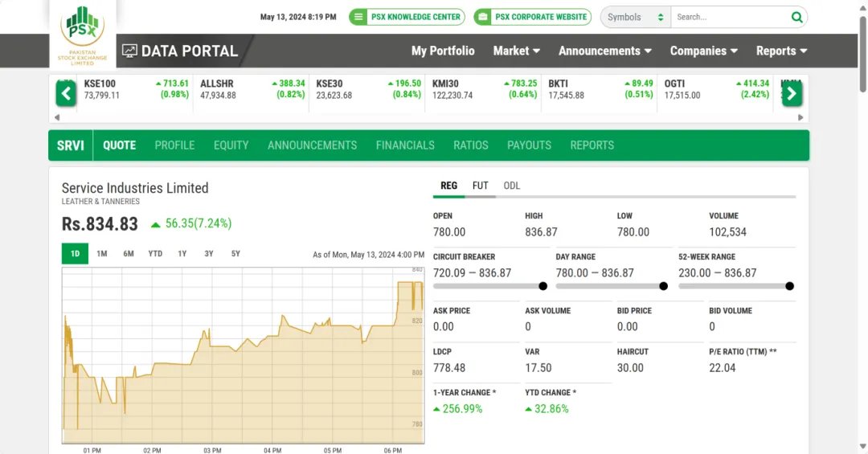Screen dimensions: 868x454
Task: Switch to the EQUITY tab
Action: [x=231, y=145]
